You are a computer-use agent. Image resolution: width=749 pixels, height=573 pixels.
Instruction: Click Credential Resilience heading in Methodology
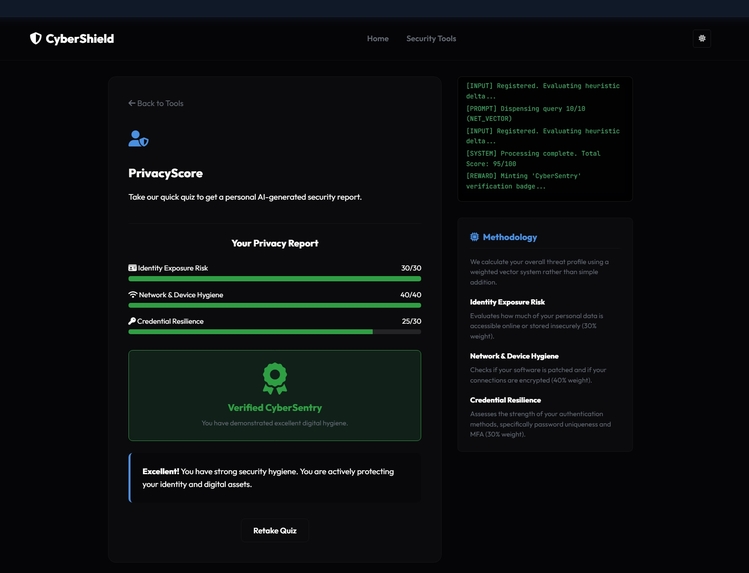[x=505, y=400]
